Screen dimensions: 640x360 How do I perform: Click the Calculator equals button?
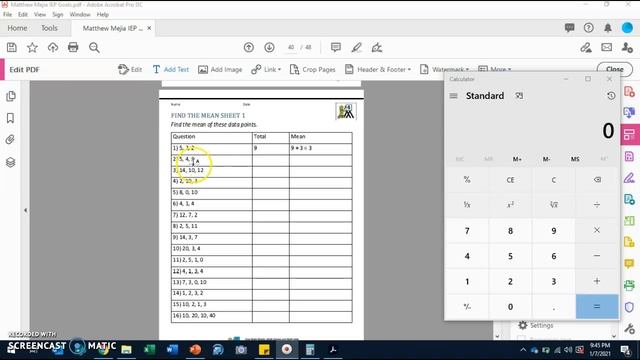(x=597, y=307)
